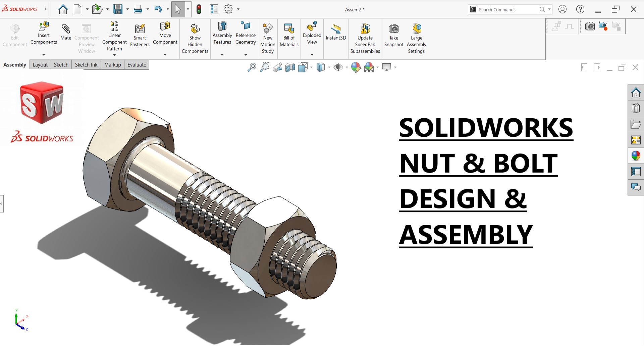Open Assembly Features dropdown arrow
This screenshot has width=644, height=362.
222,55
